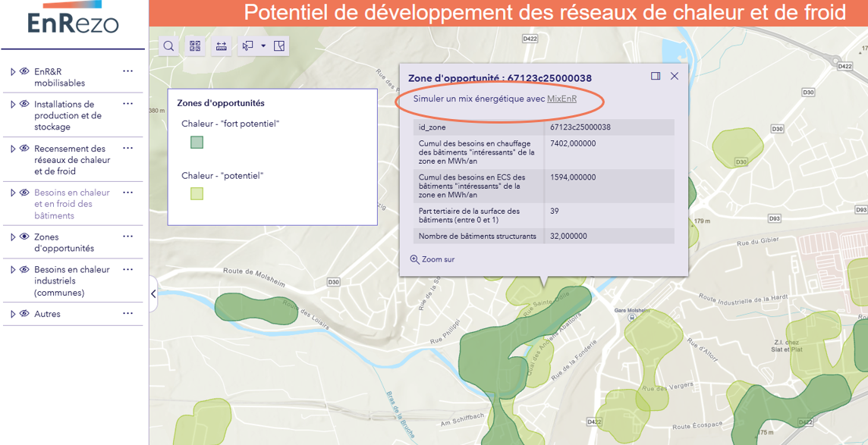Open options menu for Recensement des réseaux

click(127, 148)
